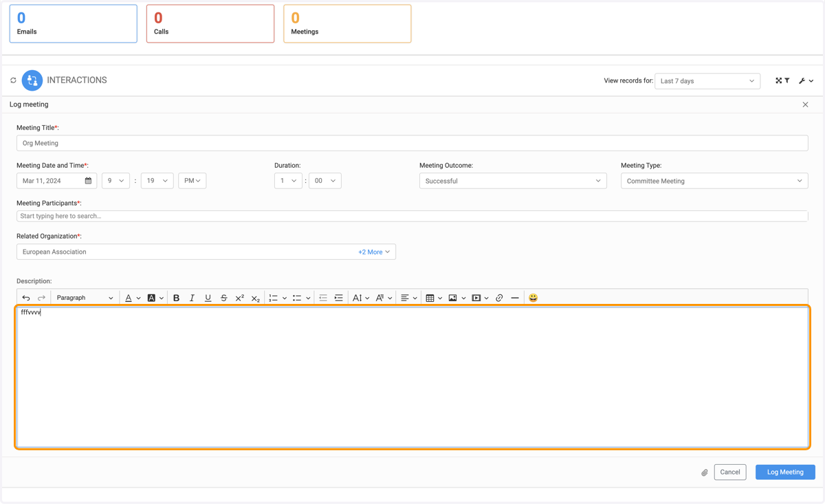Expand the font color dropdown arrow
The image size is (825, 504).
click(138, 298)
